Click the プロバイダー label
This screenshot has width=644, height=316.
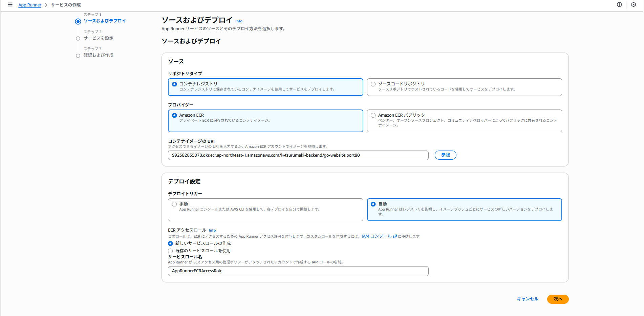click(x=180, y=105)
